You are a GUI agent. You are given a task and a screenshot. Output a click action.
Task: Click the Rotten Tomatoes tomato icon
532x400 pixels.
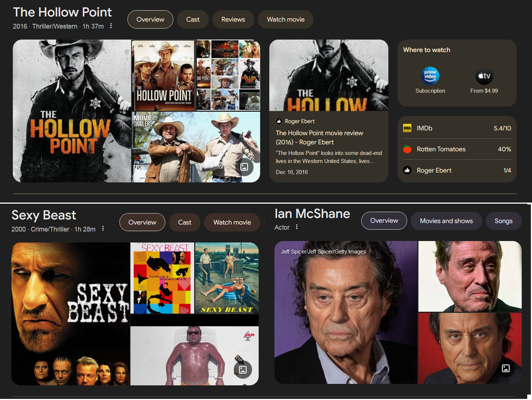pos(407,149)
